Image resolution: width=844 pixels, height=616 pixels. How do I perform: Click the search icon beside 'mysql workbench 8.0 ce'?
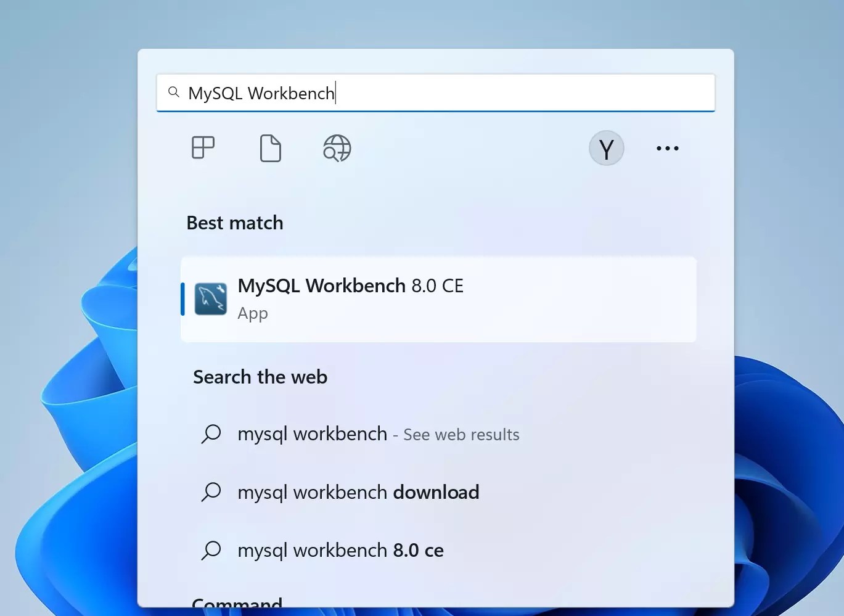point(211,549)
